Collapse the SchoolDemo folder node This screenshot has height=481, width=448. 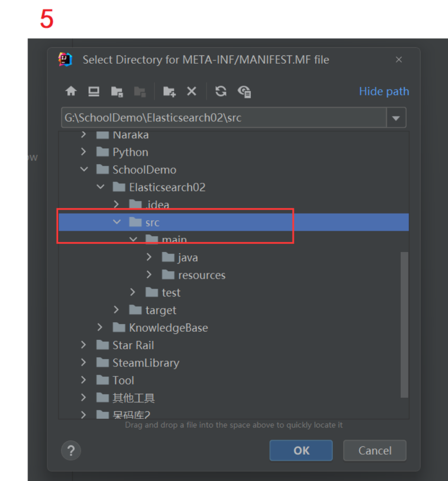[x=83, y=170]
